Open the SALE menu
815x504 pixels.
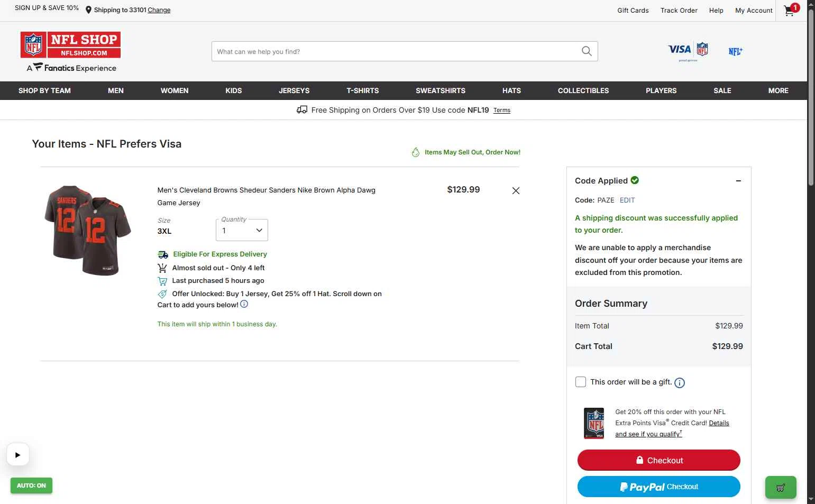pos(722,90)
